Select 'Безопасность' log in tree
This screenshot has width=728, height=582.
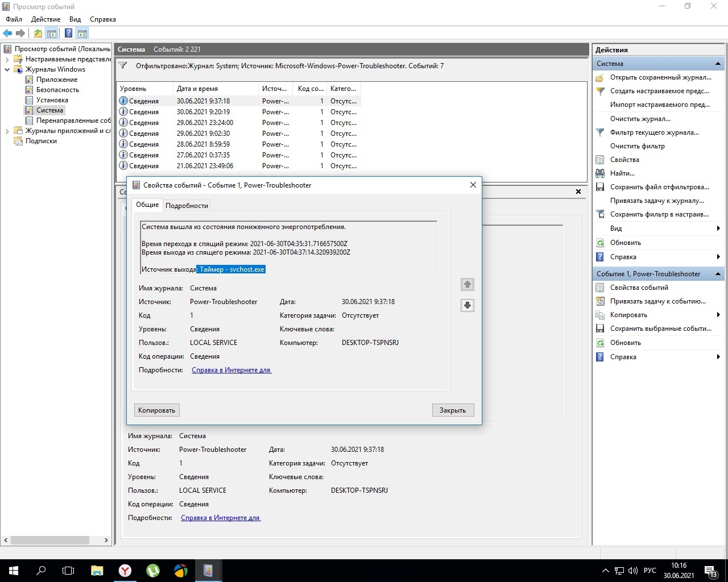coord(57,90)
